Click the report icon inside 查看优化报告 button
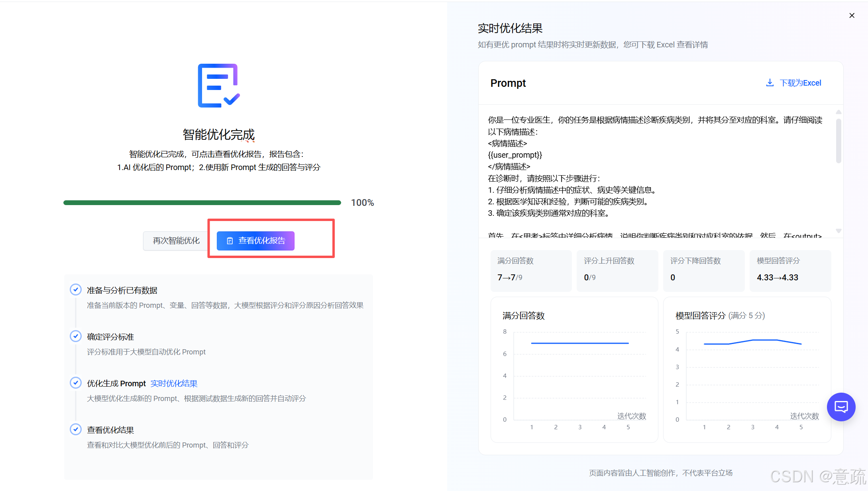 click(x=230, y=241)
